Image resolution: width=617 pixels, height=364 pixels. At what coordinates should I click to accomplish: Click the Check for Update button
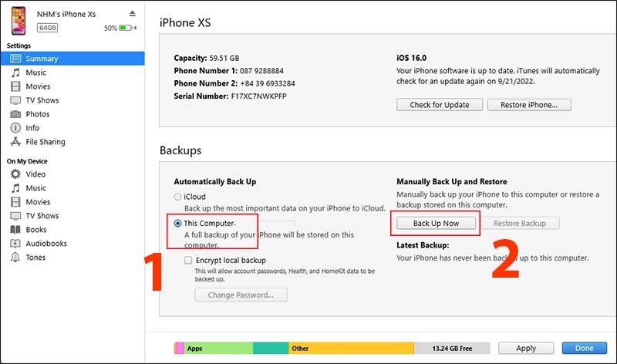pyautogui.click(x=439, y=105)
